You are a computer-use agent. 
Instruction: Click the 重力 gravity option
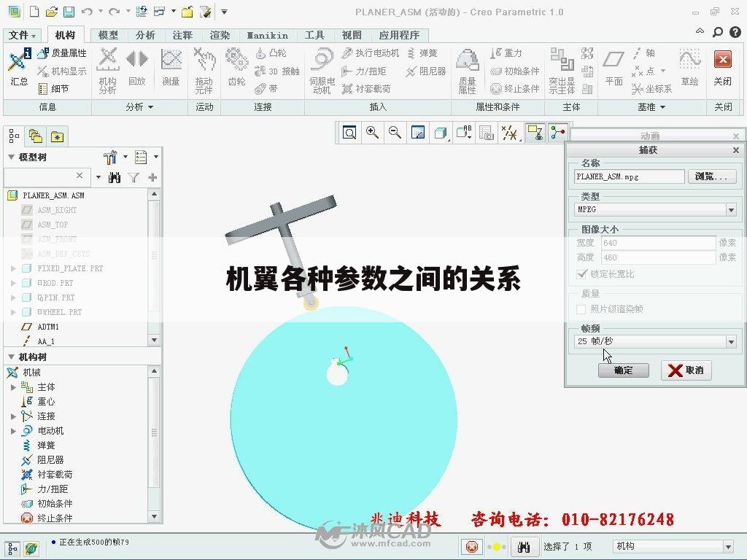(506, 52)
